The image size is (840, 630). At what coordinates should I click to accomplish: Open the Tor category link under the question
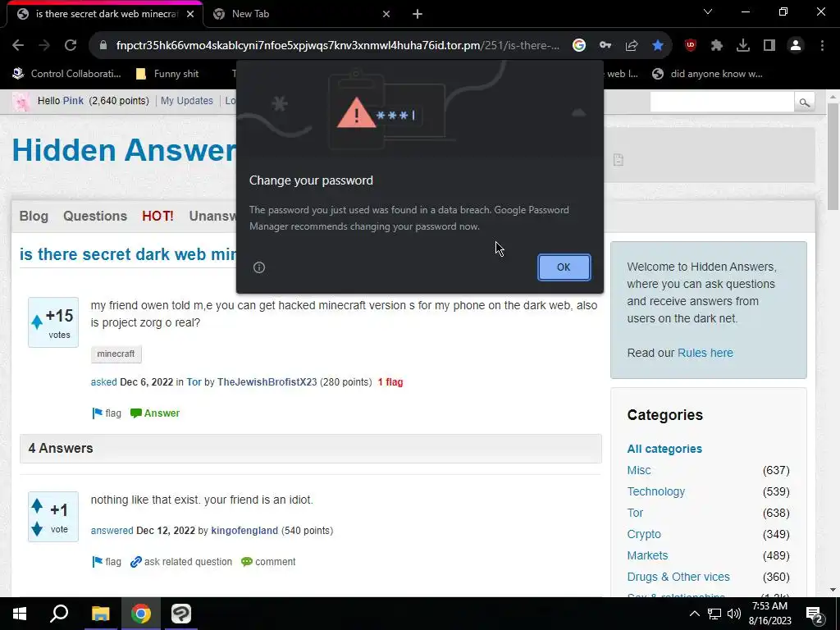click(194, 382)
